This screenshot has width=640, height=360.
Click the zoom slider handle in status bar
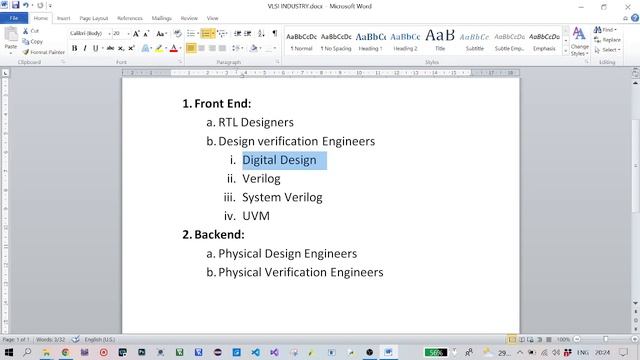point(606,339)
